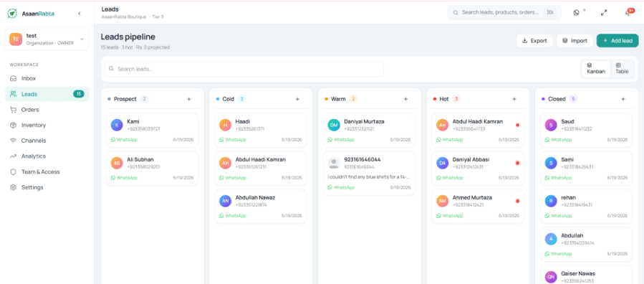Click Saud's S avatar
Image resolution: width=644 pixels, height=284 pixels.
pyautogui.click(x=551, y=125)
